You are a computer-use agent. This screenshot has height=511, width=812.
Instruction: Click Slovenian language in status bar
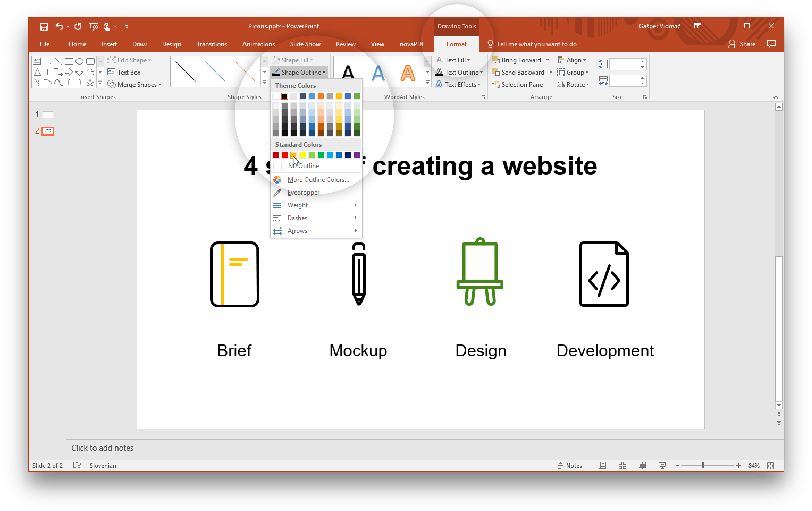[x=103, y=465]
